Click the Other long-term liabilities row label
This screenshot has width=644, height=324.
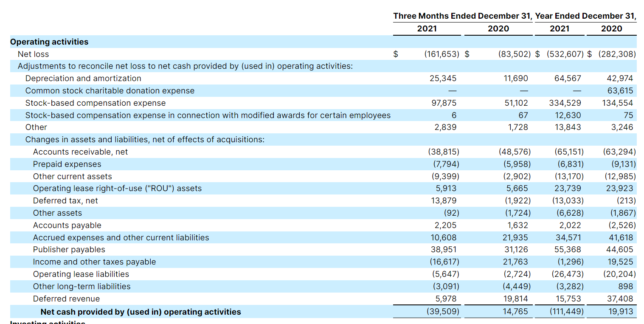pos(82,286)
